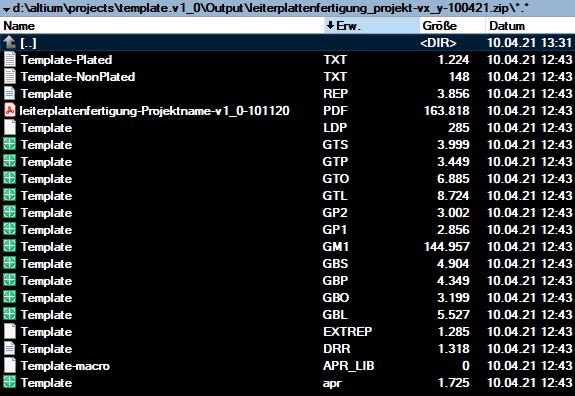Click the size value 163.818
The height and width of the screenshot is (396, 575).
(x=447, y=111)
